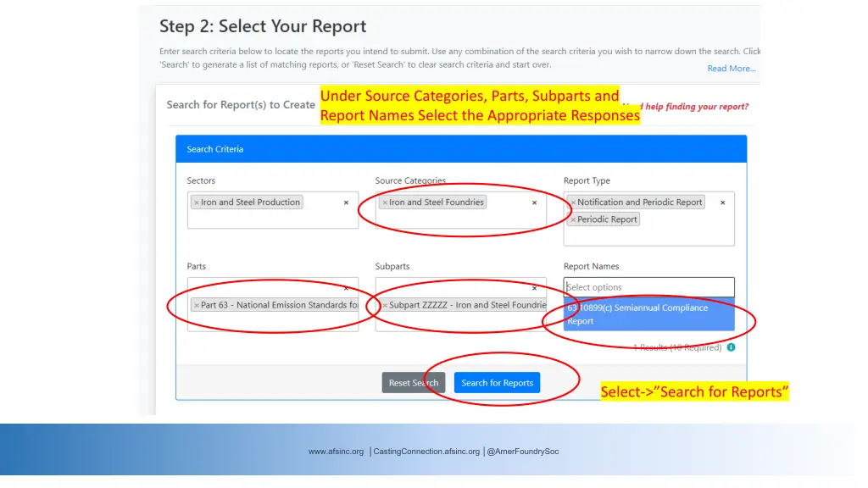Image resolution: width=868 pixels, height=488 pixels.
Task: Click the @AmerFoundrySoc footer handle
Action: click(x=523, y=452)
